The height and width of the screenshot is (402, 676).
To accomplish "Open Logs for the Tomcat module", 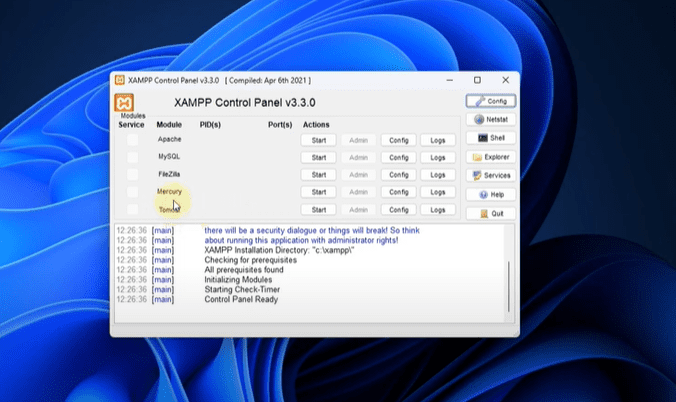I will coord(437,210).
